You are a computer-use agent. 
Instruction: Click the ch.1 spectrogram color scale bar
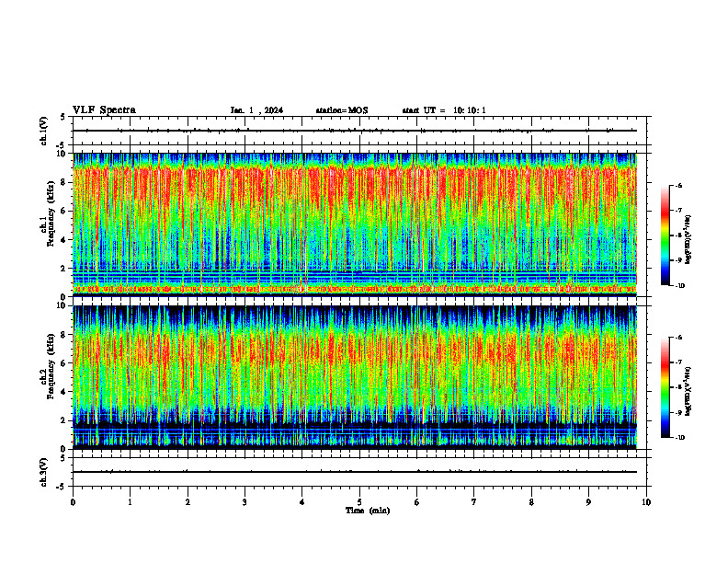pyautogui.click(x=665, y=236)
